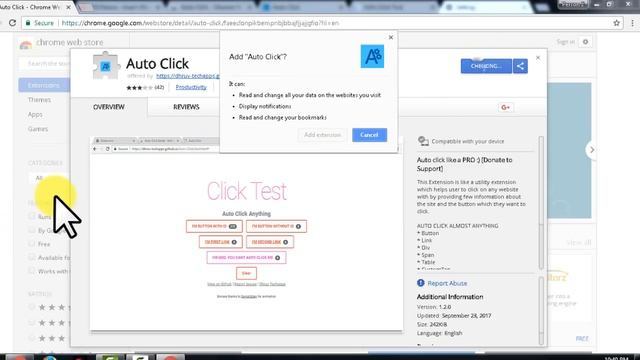Select Extensions in the store sidebar

(x=44, y=85)
